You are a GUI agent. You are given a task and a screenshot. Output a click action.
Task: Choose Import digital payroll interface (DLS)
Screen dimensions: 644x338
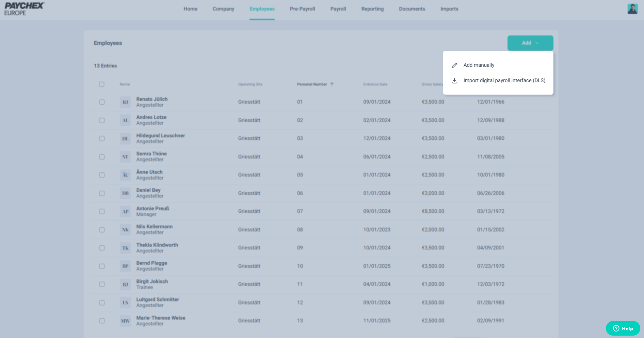click(x=504, y=81)
